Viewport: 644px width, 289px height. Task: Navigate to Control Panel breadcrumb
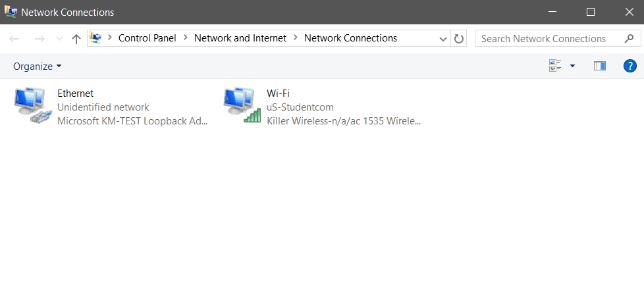(147, 38)
